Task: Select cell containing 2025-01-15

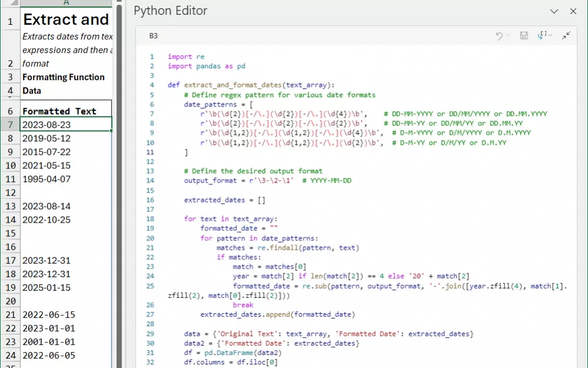Action: pyautogui.click(x=66, y=287)
